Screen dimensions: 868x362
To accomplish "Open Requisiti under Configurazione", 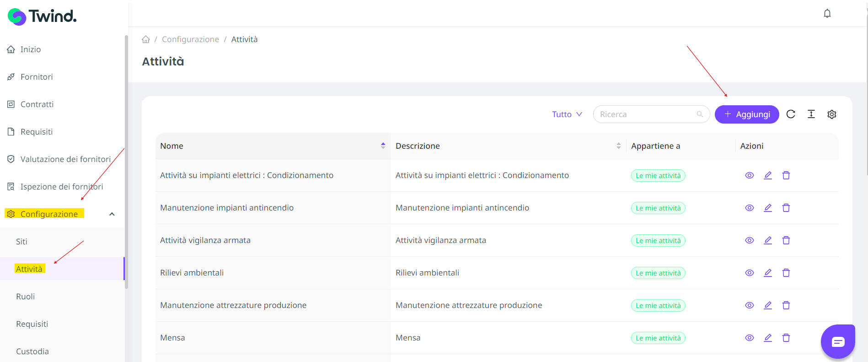I will click(x=32, y=324).
